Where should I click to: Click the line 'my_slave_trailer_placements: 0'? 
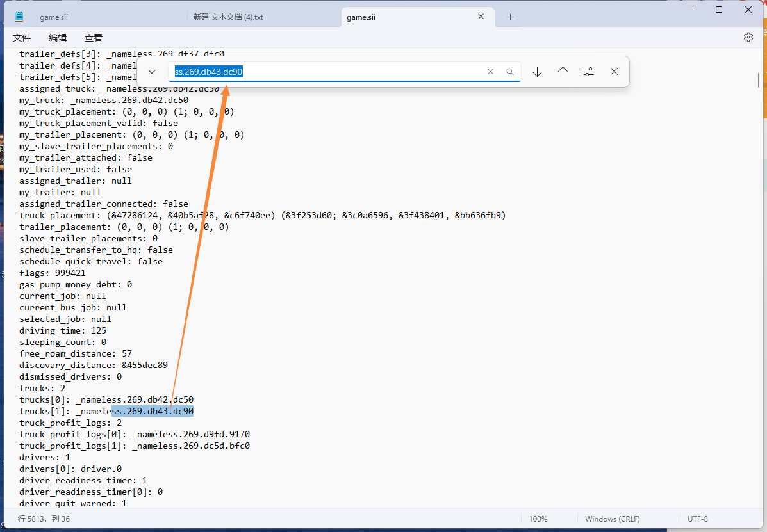point(96,146)
